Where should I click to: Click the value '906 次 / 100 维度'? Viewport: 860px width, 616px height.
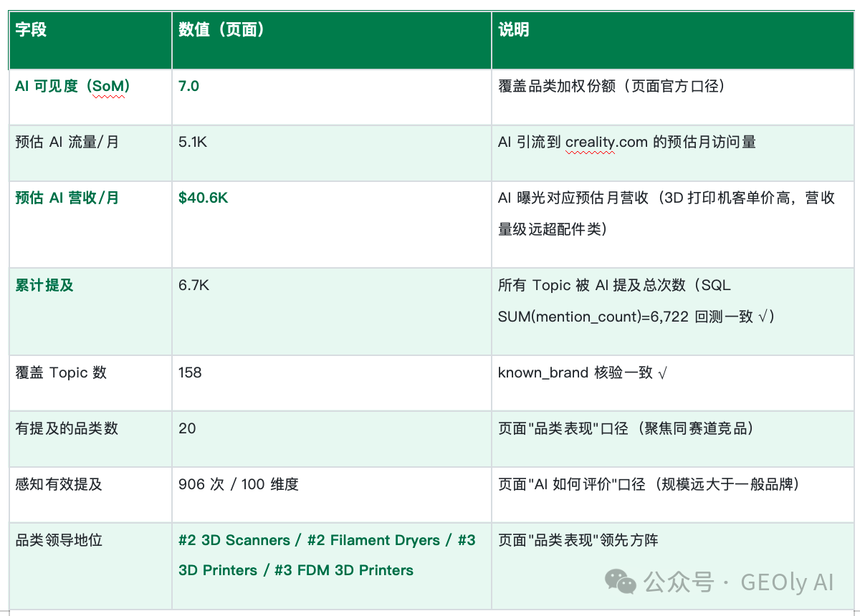239,484
